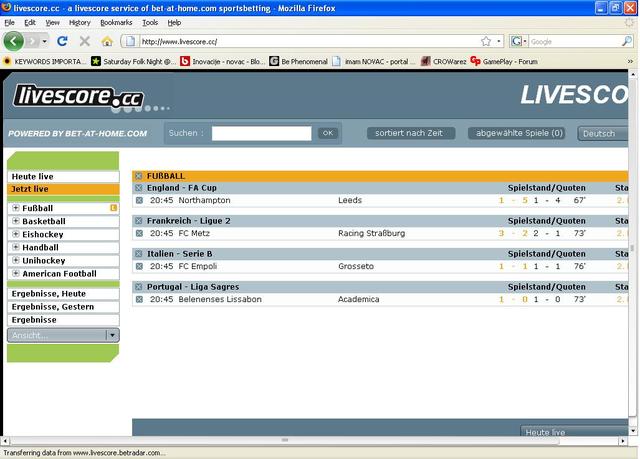The width and height of the screenshot is (640, 459).
Task: Open the Deutsch language dropdown
Action: click(x=603, y=133)
